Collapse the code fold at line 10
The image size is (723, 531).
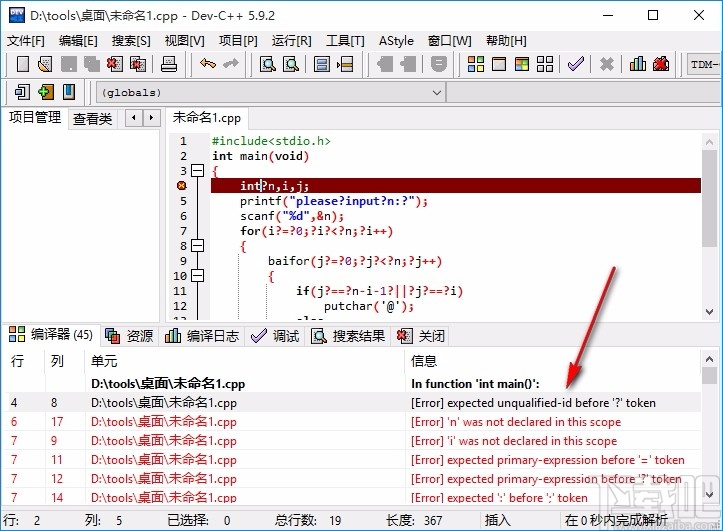[197, 276]
